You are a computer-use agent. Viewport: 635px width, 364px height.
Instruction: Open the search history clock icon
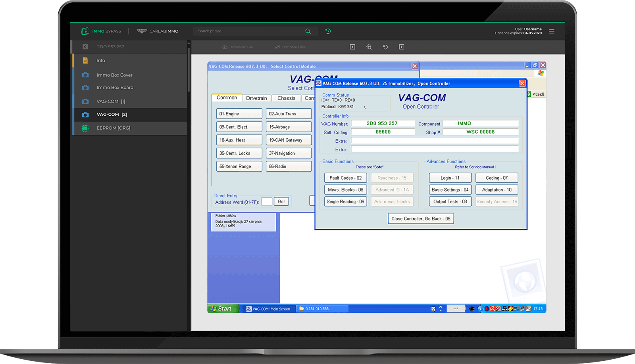(328, 31)
